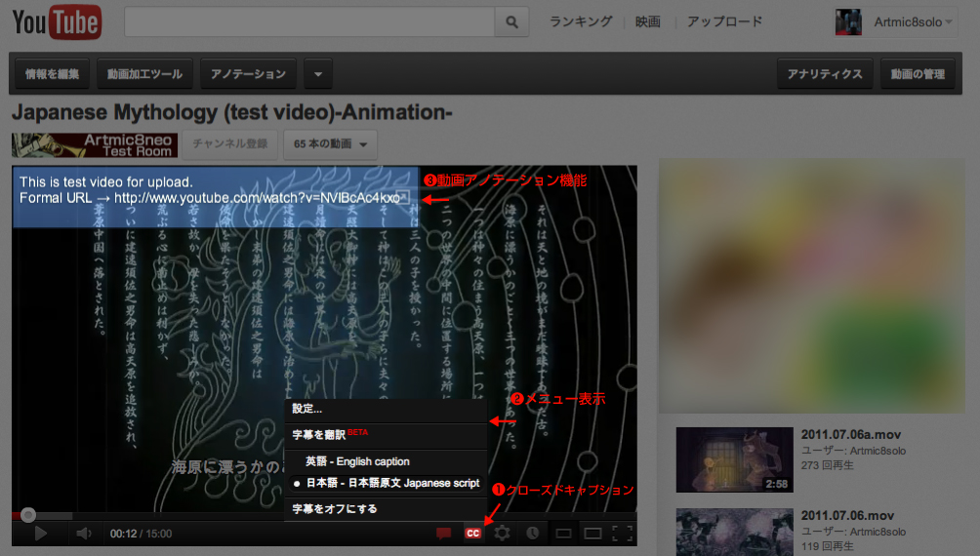Open ランキング link
980x556 pixels.
[581, 21]
